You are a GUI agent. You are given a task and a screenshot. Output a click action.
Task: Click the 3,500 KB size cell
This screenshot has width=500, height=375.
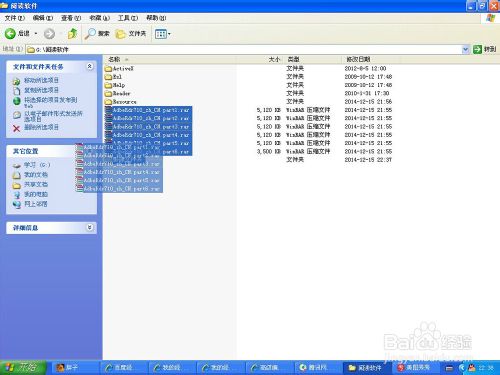click(x=269, y=152)
